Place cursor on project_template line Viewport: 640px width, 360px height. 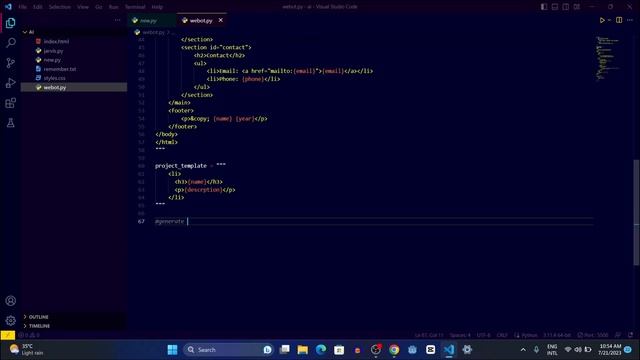(x=190, y=166)
